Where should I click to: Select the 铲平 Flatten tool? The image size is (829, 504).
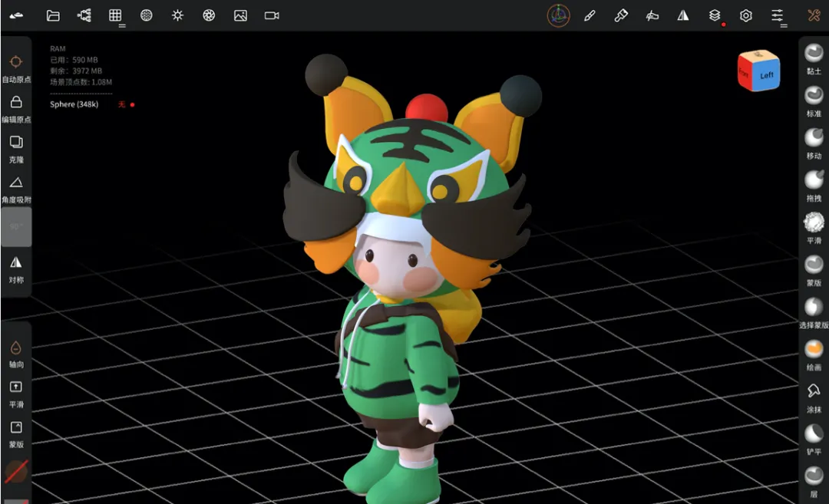click(814, 439)
